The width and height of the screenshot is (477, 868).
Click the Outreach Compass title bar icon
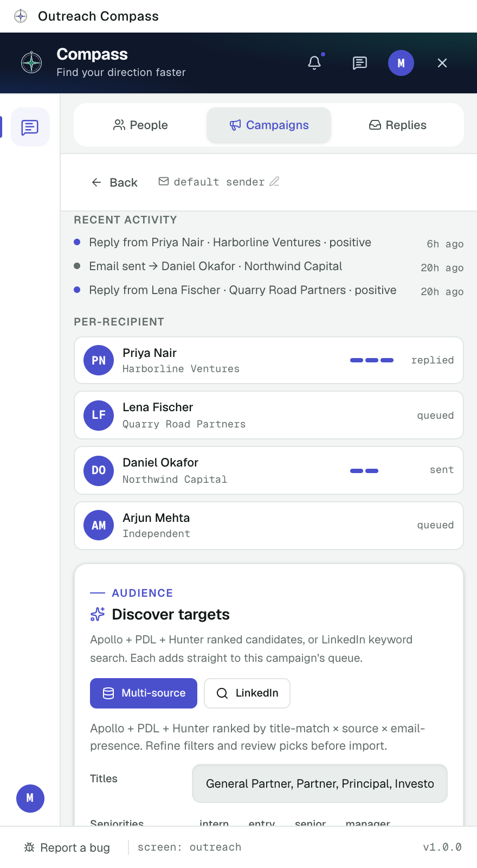click(21, 16)
